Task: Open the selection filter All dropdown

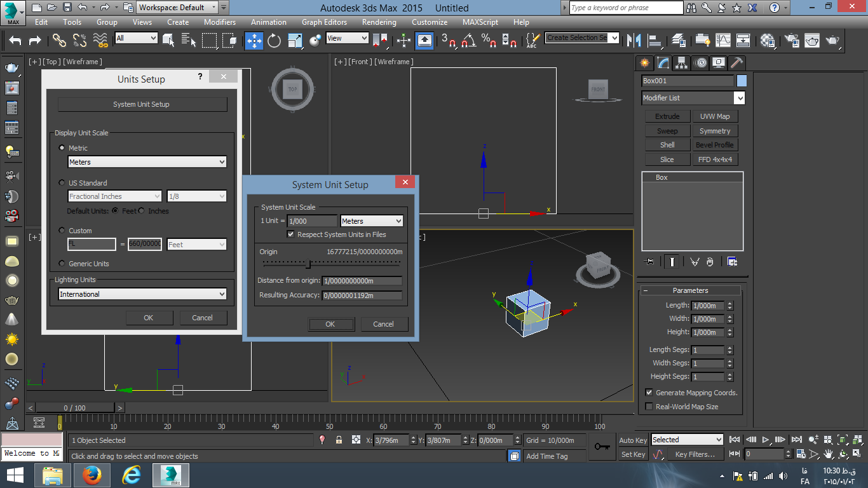Action: 136,38
